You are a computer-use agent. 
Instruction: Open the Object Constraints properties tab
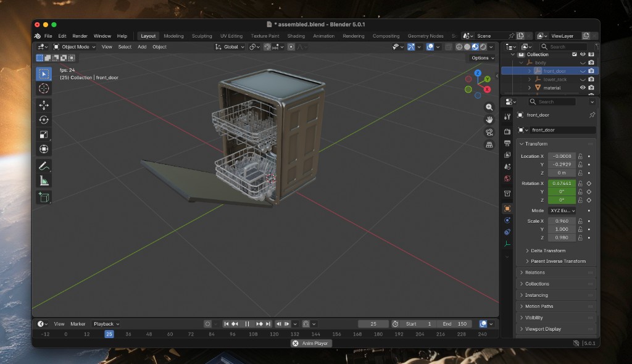click(x=507, y=232)
